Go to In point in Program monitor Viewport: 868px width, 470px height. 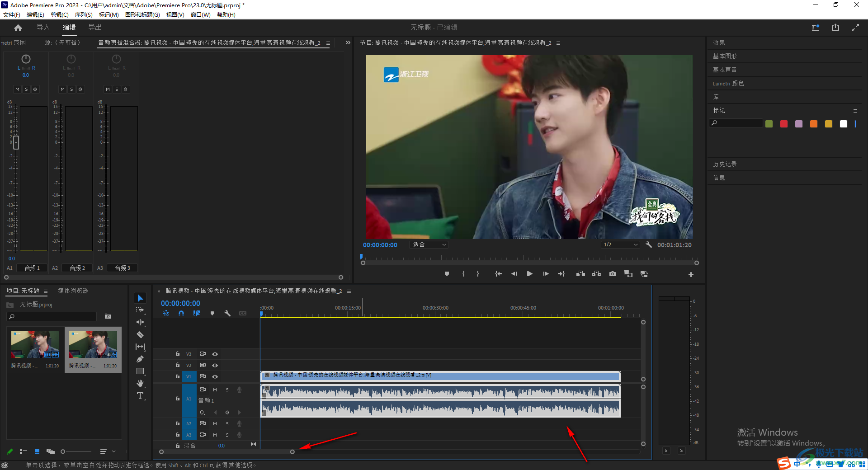(x=498, y=274)
